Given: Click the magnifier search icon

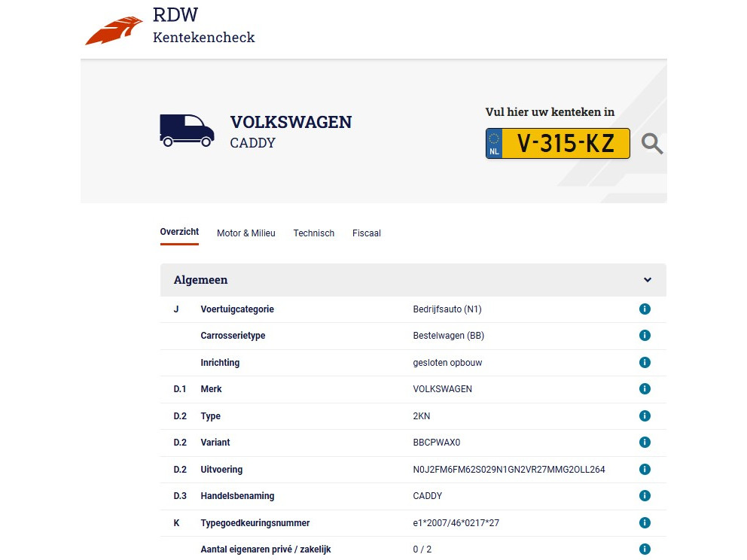Looking at the screenshot, I should 651,143.
